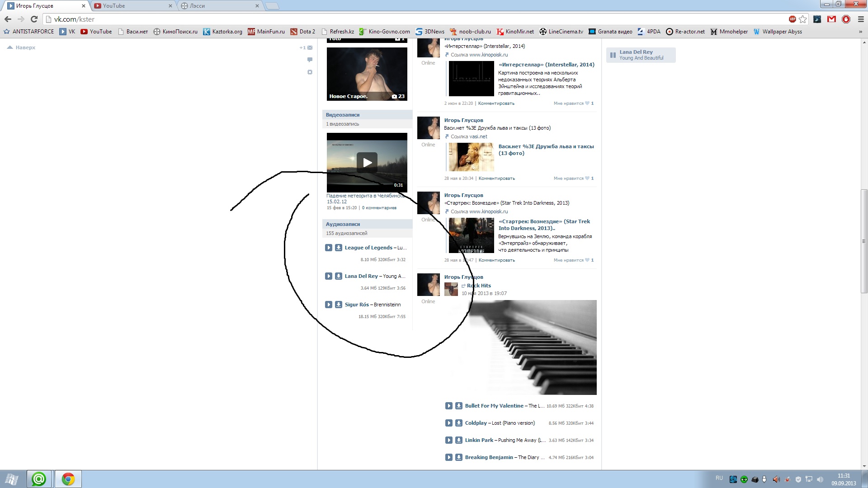Like the Interstellar post

[x=573, y=103]
